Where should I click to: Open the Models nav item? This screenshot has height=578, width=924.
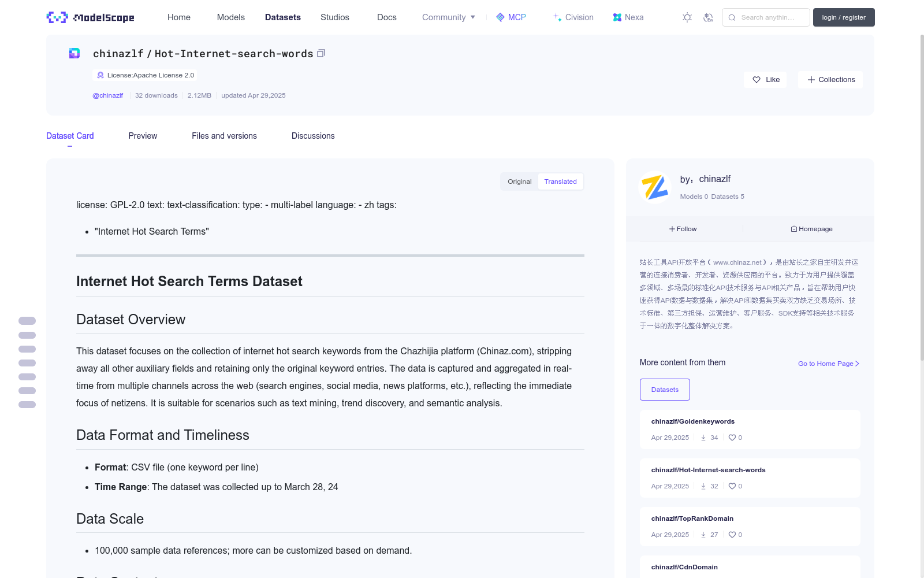231,17
